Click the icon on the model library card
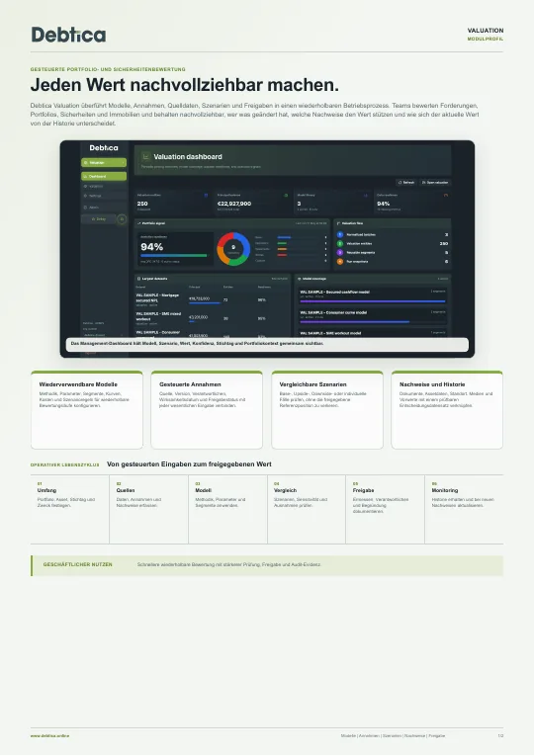The image size is (534, 756). click(x=366, y=196)
